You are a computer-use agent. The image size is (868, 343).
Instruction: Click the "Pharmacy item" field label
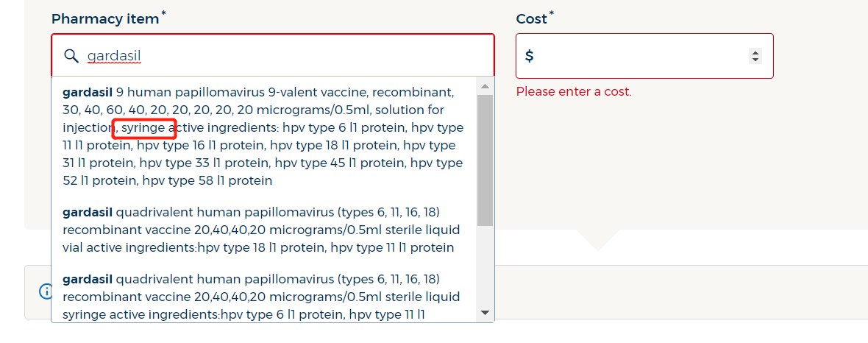pos(105,19)
